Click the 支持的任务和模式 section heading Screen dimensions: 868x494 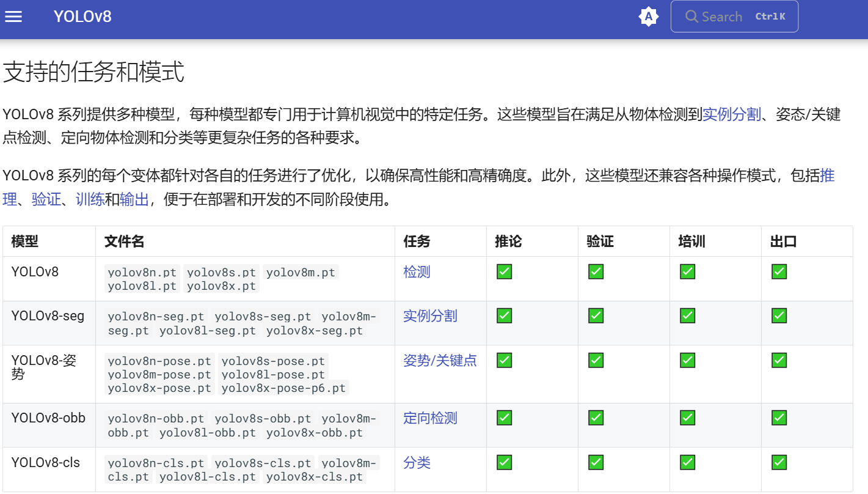click(x=93, y=72)
